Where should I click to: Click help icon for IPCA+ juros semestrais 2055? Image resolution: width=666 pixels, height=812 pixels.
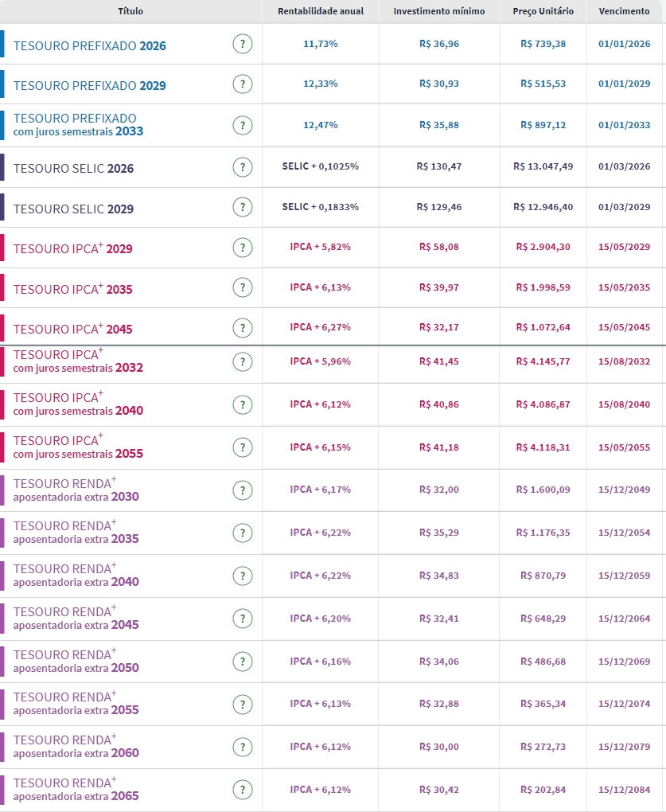point(243,447)
